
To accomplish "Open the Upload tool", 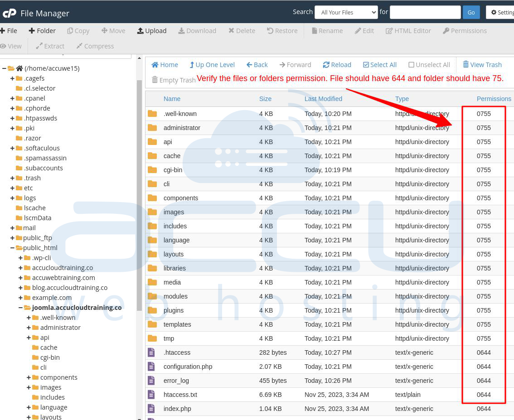I will click(152, 31).
